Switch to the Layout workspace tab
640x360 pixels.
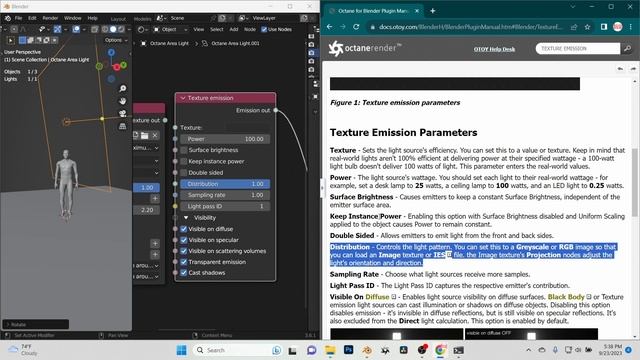point(118,19)
